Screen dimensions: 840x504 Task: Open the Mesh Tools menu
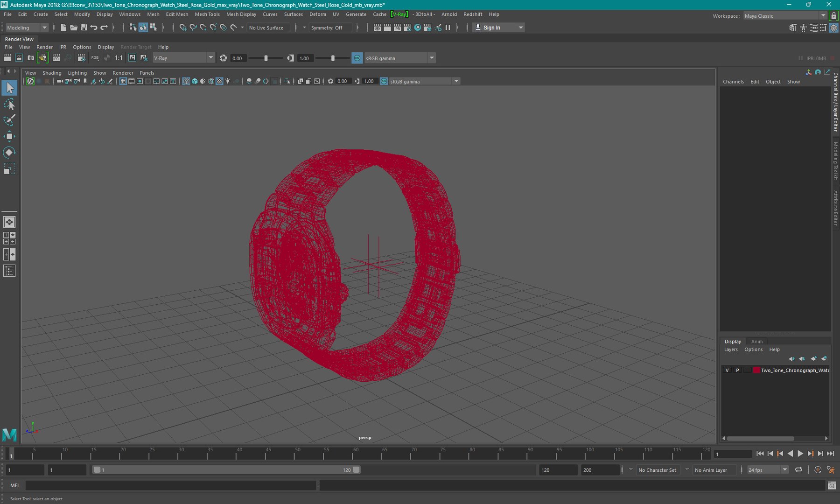tap(207, 14)
